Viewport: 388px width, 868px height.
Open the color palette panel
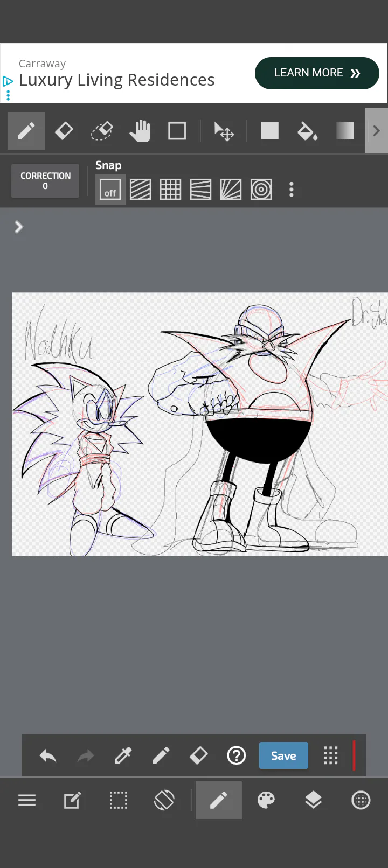[266, 801]
